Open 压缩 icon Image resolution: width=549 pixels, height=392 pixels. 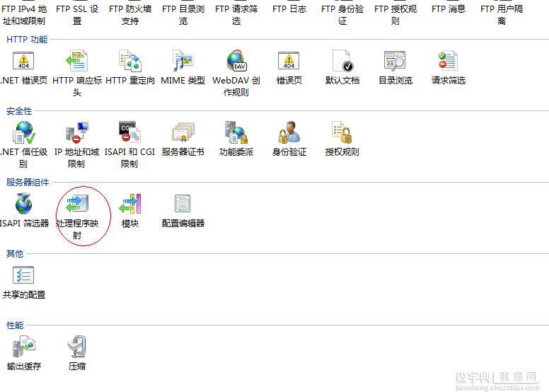pos(76,347)
